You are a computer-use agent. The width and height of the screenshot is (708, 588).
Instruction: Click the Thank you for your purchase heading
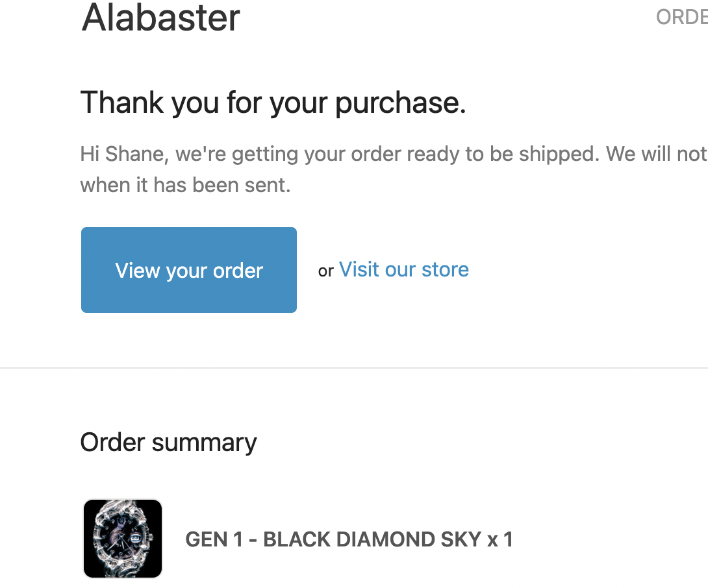(273, 103)
